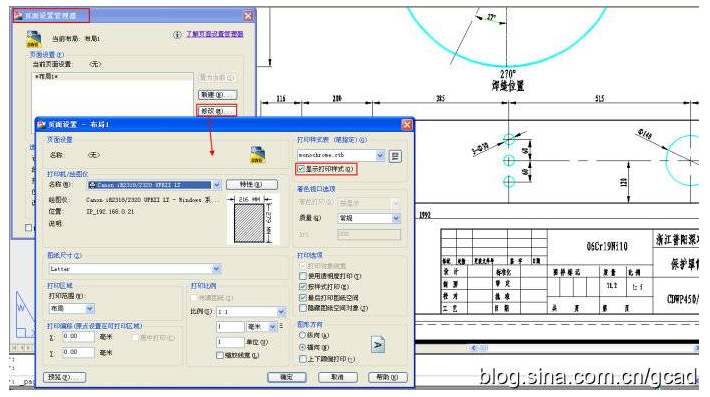Click 修改 button in Page Setup Manager

[216, 111]
